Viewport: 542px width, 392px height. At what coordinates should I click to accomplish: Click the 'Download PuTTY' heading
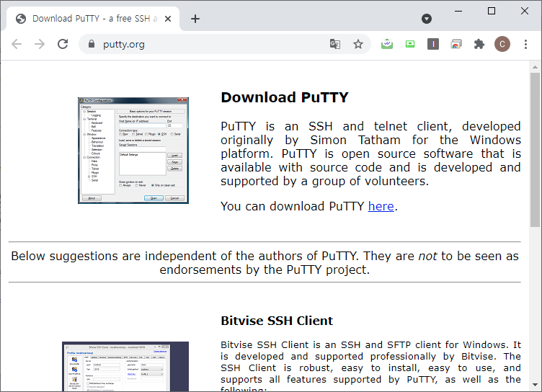[x=285, y=97]
